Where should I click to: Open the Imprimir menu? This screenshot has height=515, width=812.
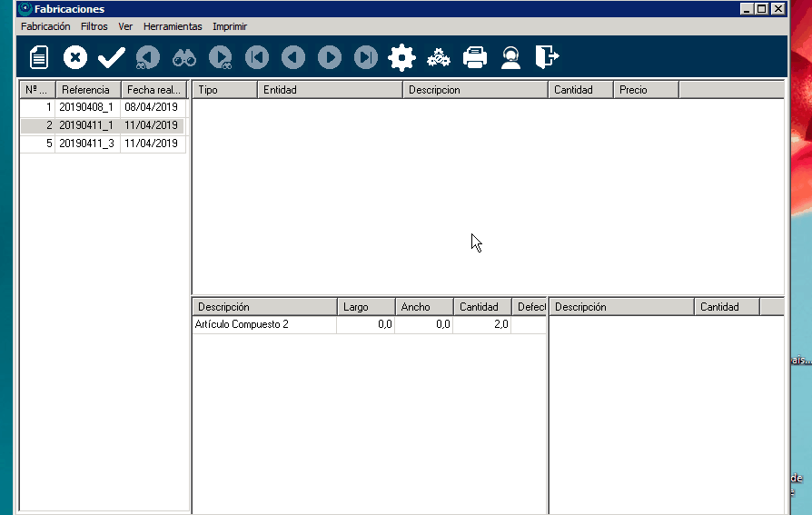pyautogui.click(x=230, y=26)
